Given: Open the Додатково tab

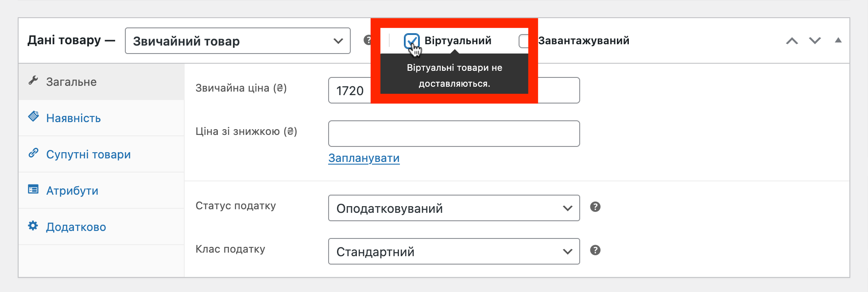Looking at the screenshot, I should (x=101, y=227).
